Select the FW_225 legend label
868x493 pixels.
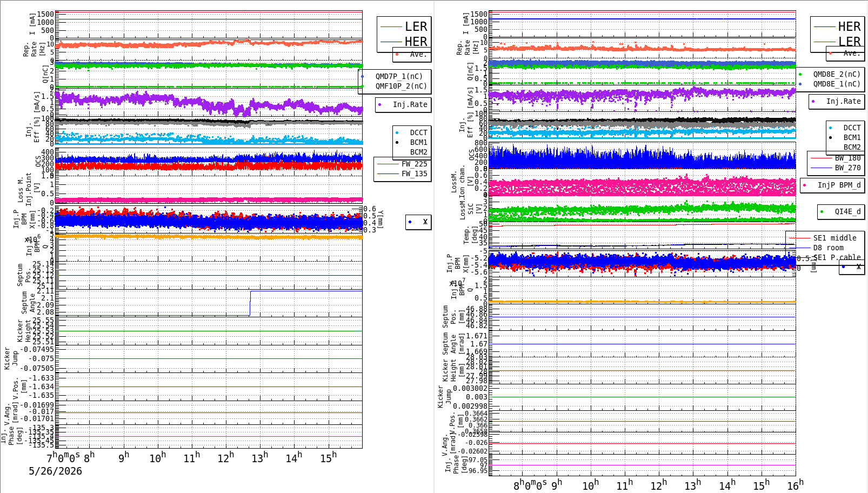point(414,164)
